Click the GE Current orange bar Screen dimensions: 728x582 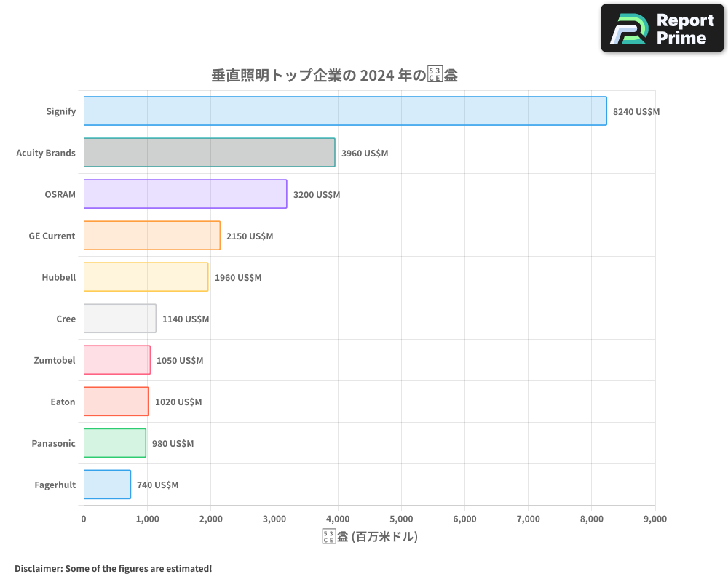tap(151, 236)
